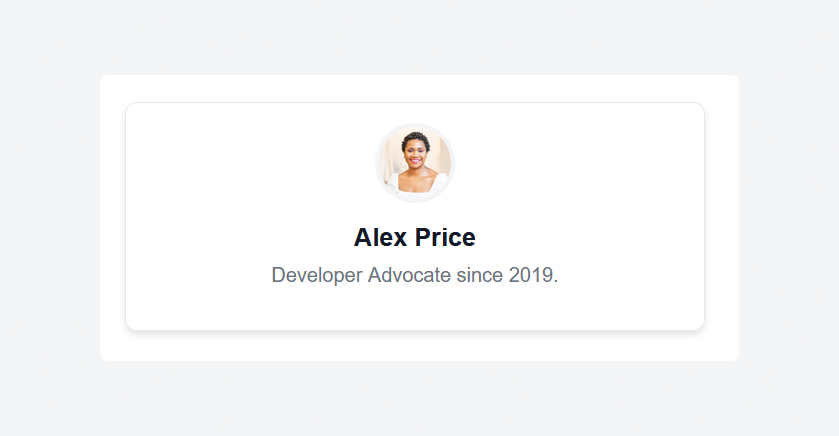Select the word 'Price' in the heading
Viewport: 839px width, 436px height.
pos(445,238)
